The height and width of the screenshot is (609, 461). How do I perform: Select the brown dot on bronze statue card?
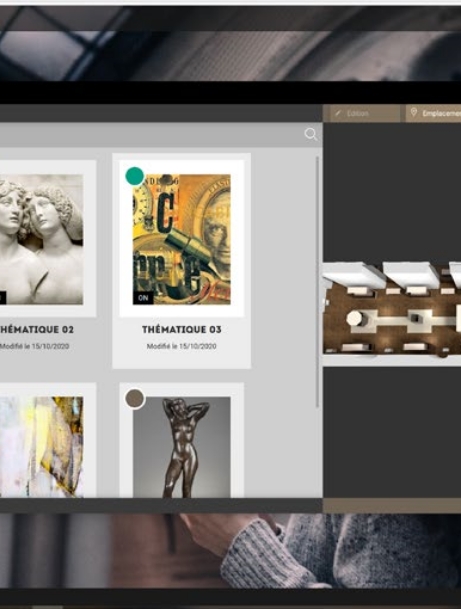point(135,398)
